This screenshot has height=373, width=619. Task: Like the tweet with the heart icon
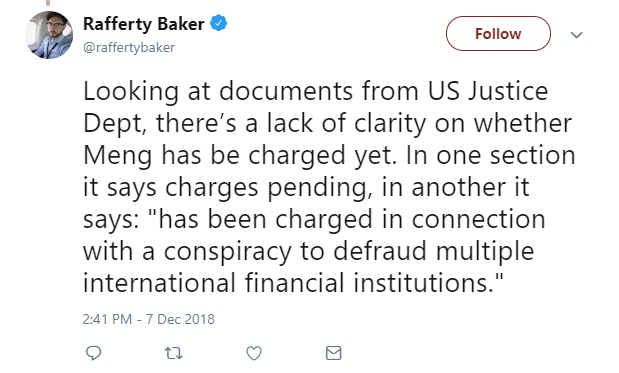pyautogui.click(x=254, y=353)
